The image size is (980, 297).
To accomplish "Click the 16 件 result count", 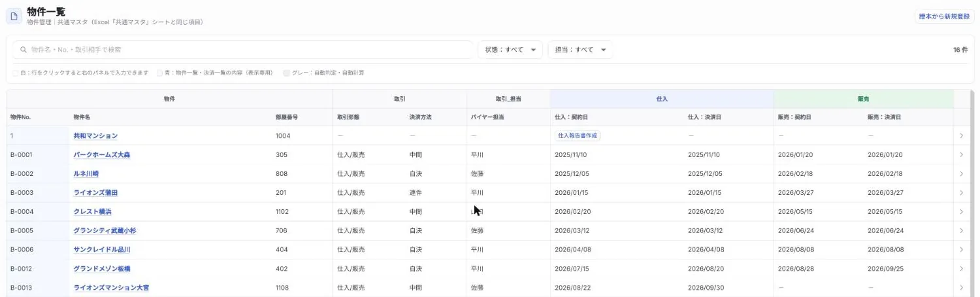I will [960, 50].
